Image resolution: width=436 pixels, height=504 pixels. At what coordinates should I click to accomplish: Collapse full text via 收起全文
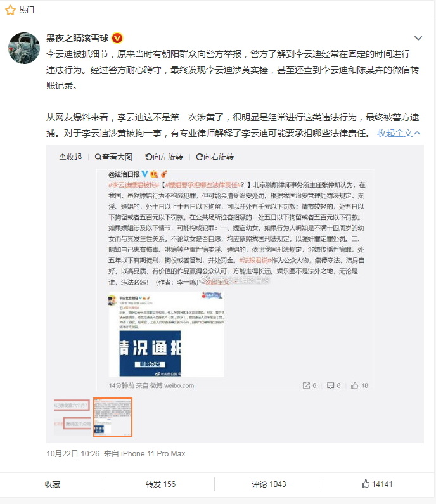[x=399, y=133]
